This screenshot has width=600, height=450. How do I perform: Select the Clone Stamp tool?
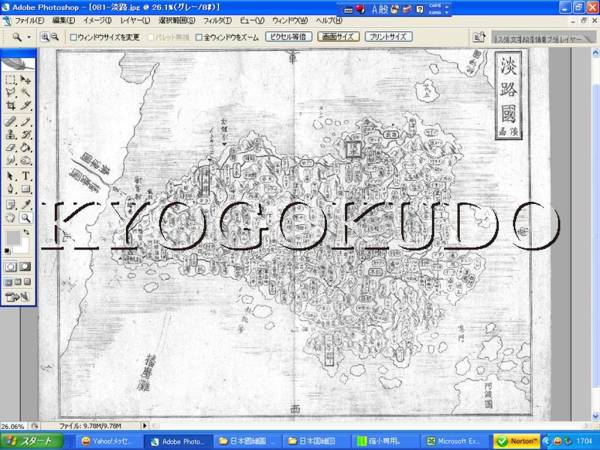11,134
